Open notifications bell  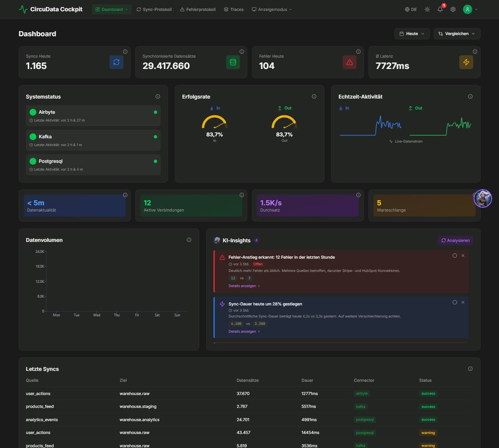(x=440, y=9)
